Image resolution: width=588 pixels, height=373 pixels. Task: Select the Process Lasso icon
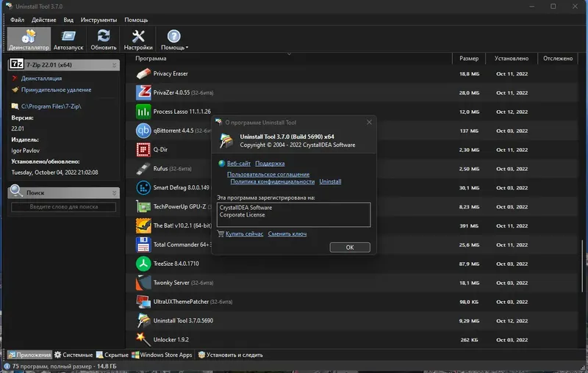(x=143, y=112)
